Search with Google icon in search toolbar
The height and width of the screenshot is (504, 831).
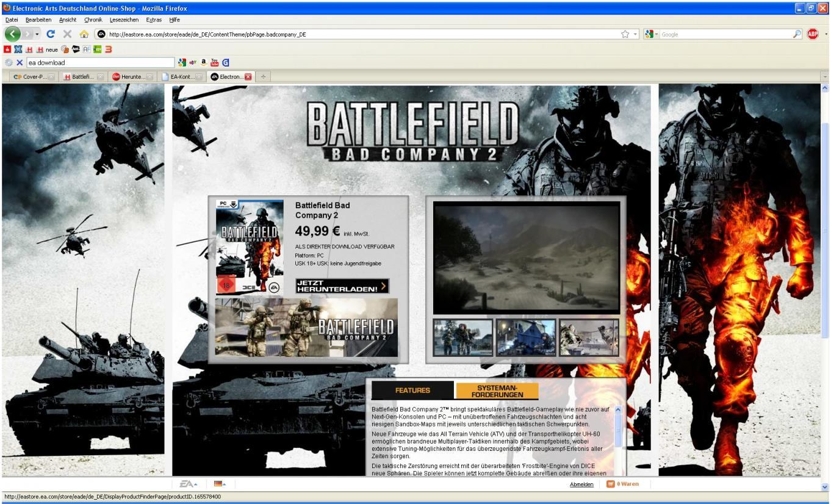click(182, 62)
